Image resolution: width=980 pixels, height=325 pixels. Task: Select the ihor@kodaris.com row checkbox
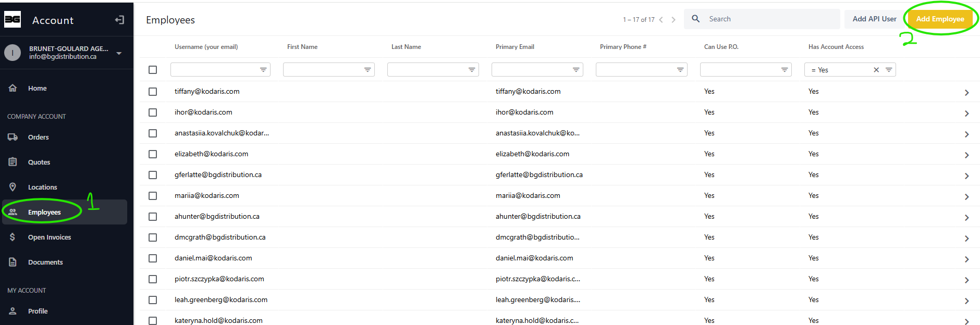pos(153,113)
